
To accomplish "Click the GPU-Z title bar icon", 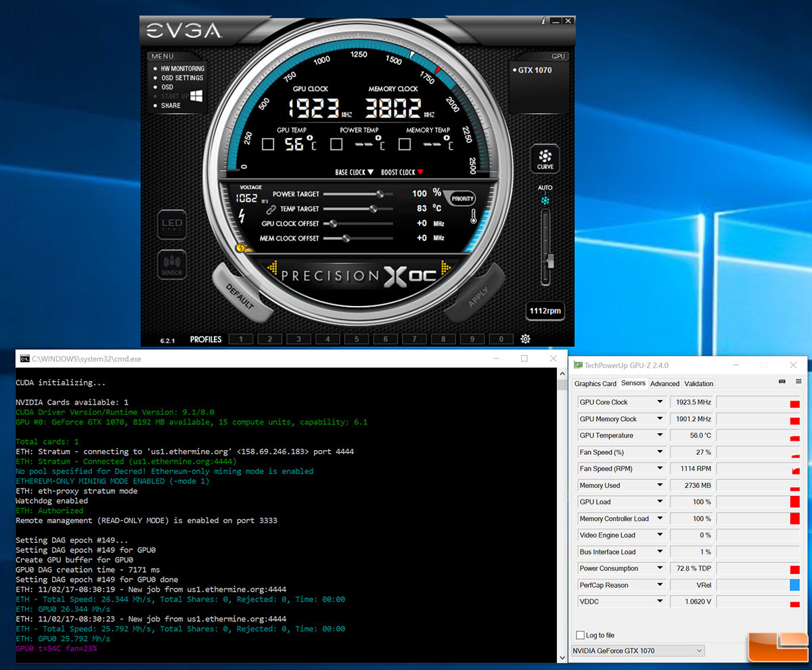I will [578, 365].
